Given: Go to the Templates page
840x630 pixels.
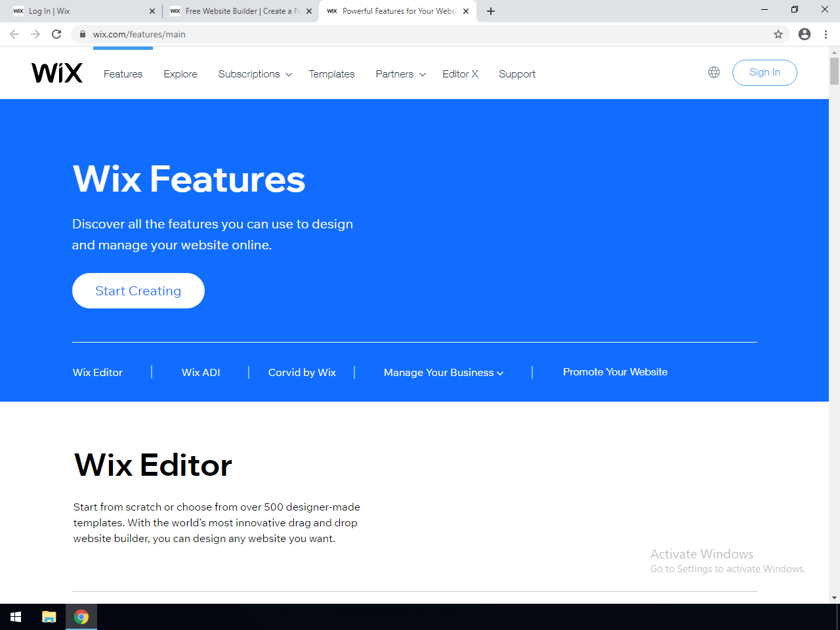Looking at the screenshot, I should (331, 74).
